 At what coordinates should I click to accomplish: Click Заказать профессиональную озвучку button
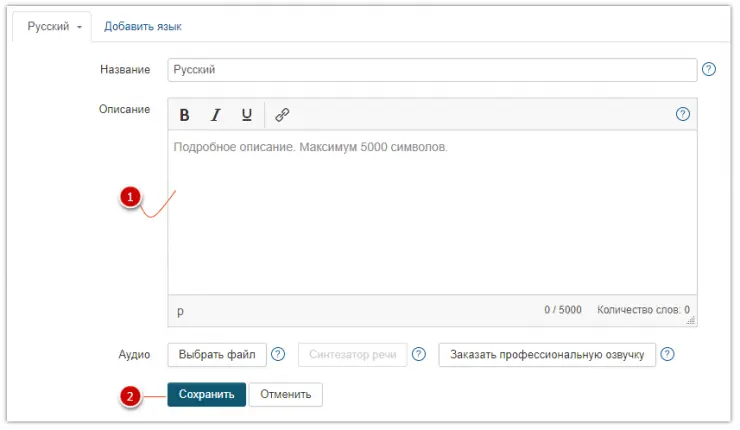click(x=547, y=354)
